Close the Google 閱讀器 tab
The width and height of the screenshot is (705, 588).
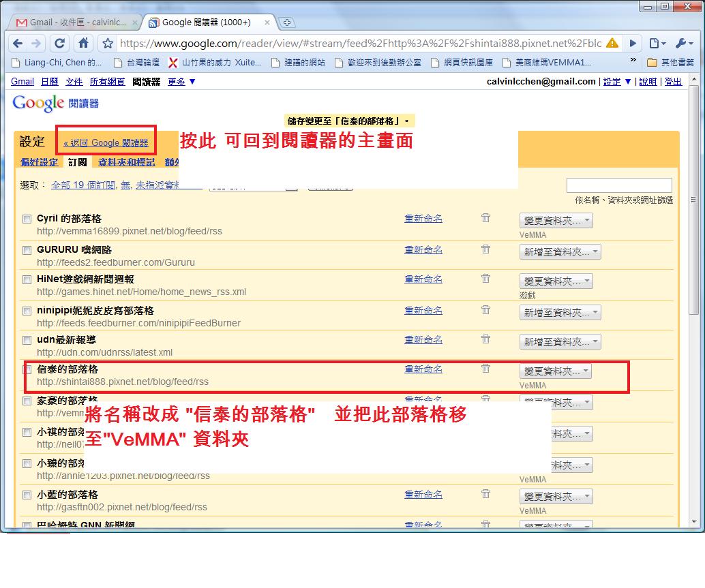(x=267, y=22)
